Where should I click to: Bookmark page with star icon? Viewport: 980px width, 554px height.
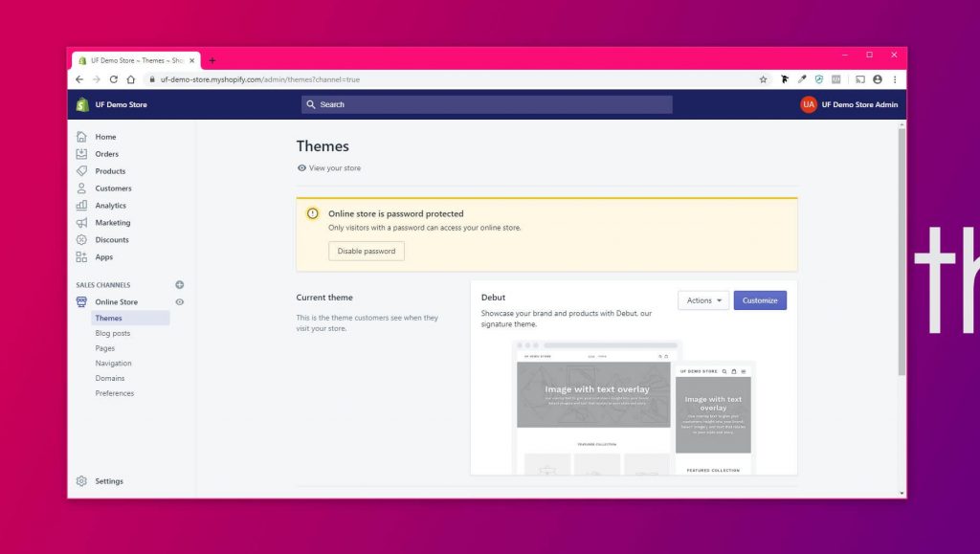pos(763,79)
